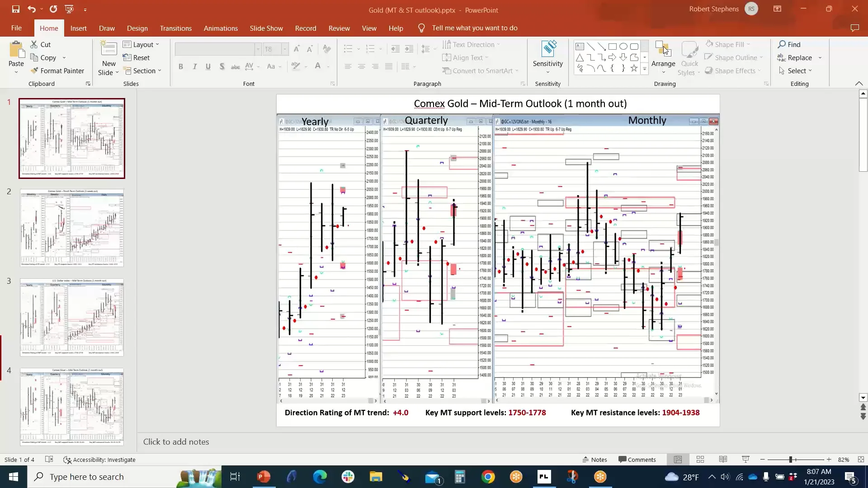Screen dimensions: 868x488
Task: Open the Sensitivity panel
Action: (547, 57)
